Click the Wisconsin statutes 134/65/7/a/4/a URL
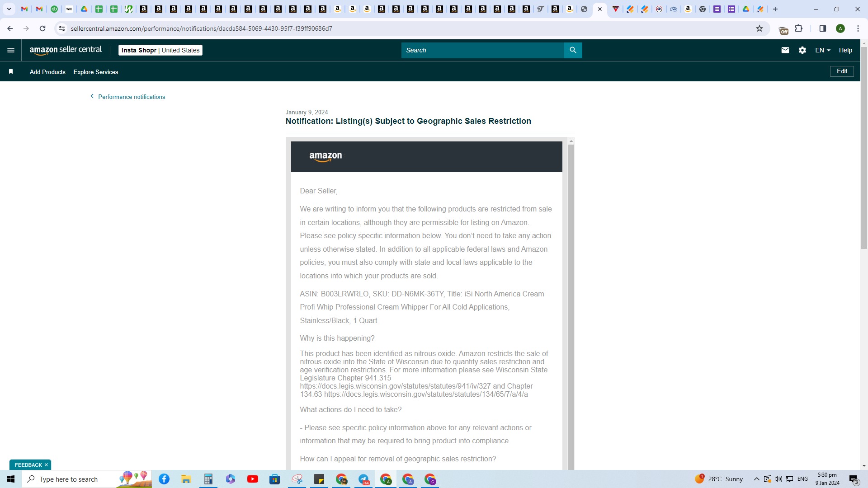 (426, 394)
